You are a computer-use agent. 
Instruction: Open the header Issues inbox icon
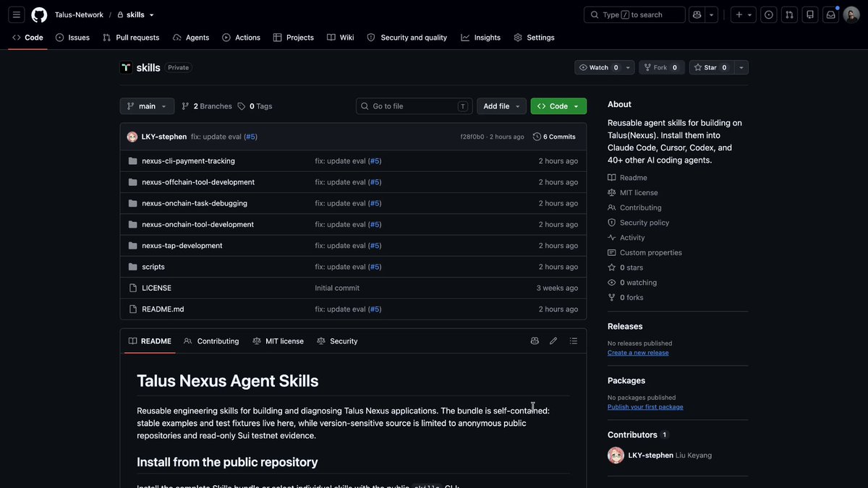point(769,14)
